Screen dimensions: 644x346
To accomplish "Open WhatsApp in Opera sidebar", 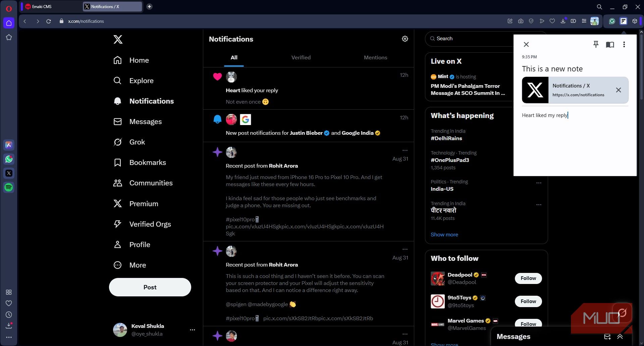I will (9, 159).
